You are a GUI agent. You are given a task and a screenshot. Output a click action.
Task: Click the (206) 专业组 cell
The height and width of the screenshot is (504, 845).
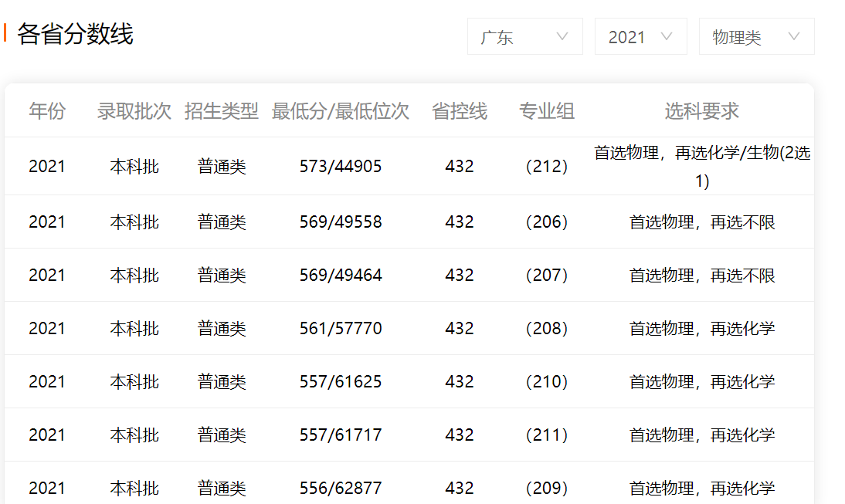pos(547,222)
